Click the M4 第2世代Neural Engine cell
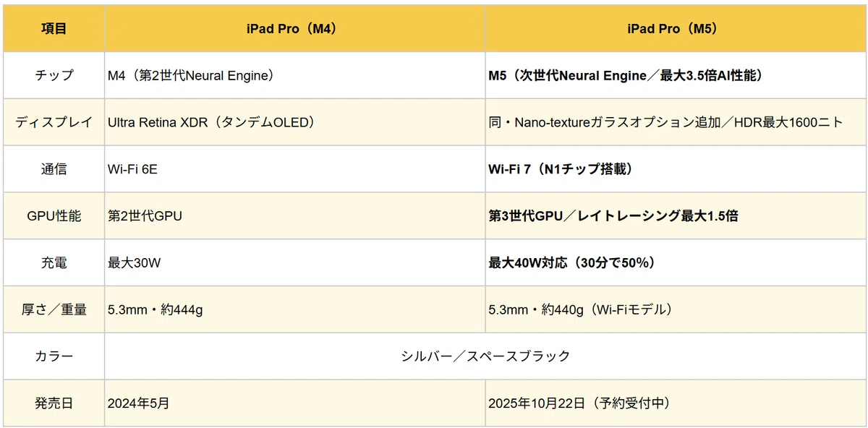This screenshot has width=868, height=428. 295,75
